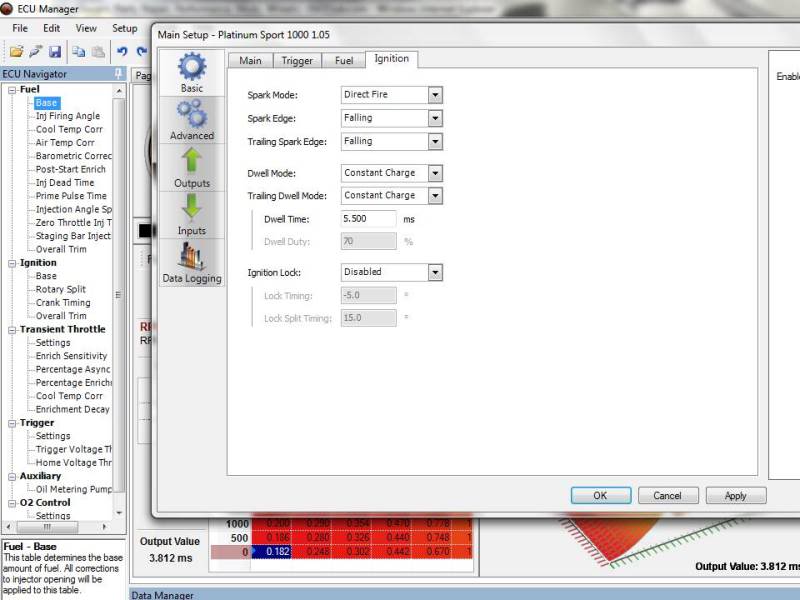Open the Advanced setup gears icon
This screenshot has width=800, height=600.
(192, 120)
